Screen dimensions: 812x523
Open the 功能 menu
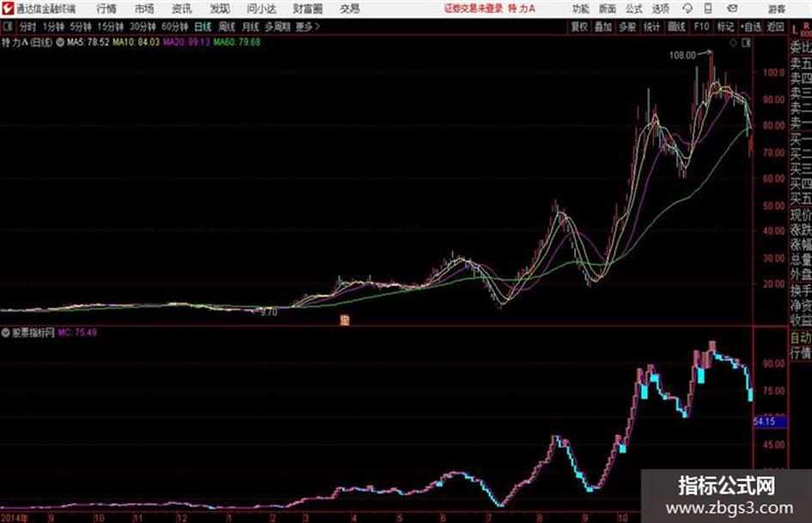pos(581,9)
